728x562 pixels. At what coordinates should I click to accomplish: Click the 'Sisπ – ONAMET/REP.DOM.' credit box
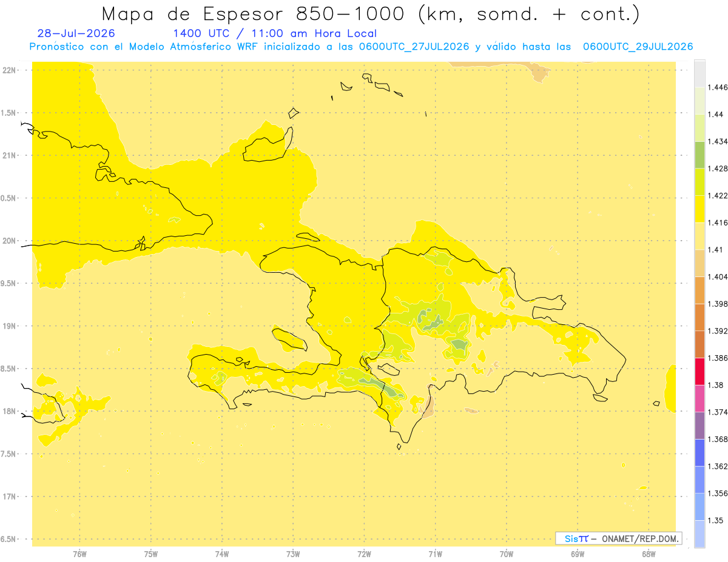pos(619,538)
